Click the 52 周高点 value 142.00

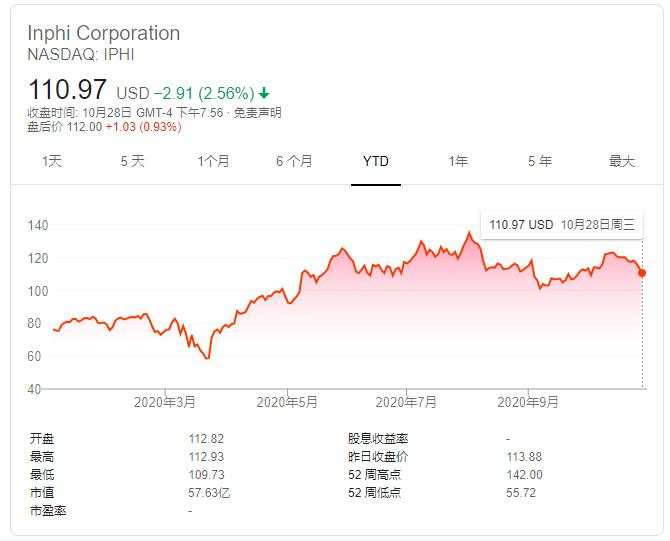(x=524, y=475)
